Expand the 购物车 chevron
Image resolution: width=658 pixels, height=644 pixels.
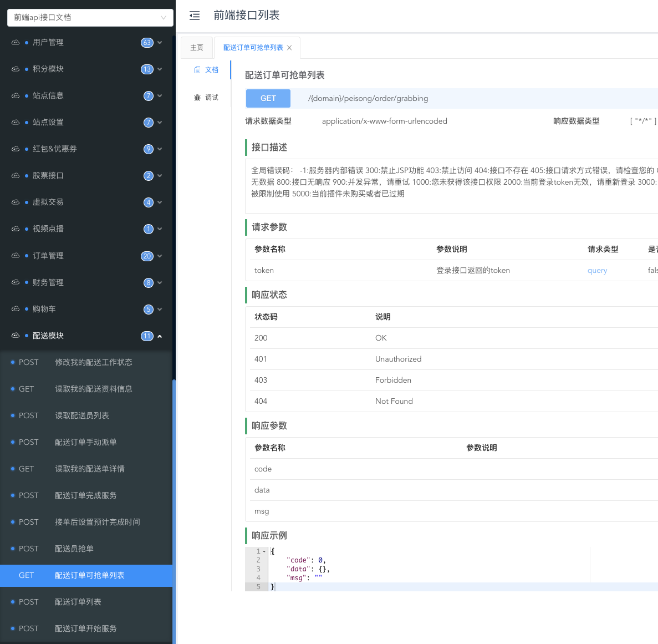pos(160,309)
